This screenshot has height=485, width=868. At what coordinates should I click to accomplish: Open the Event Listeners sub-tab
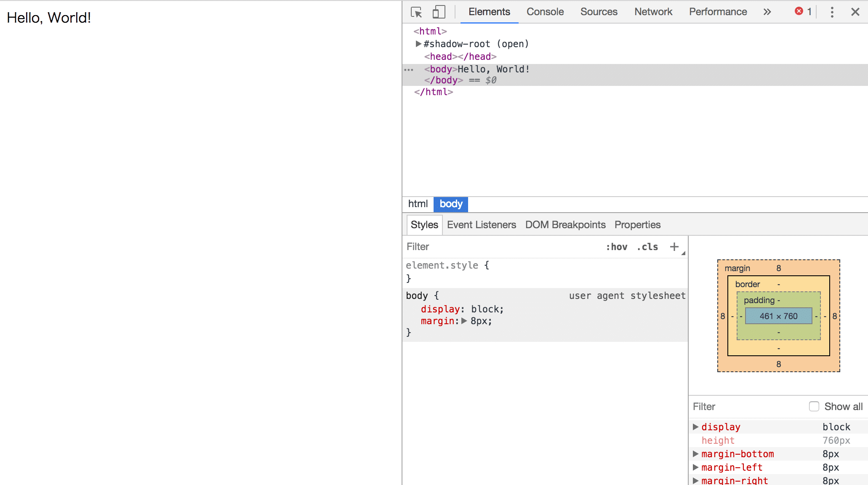click(x=481, y=225)
